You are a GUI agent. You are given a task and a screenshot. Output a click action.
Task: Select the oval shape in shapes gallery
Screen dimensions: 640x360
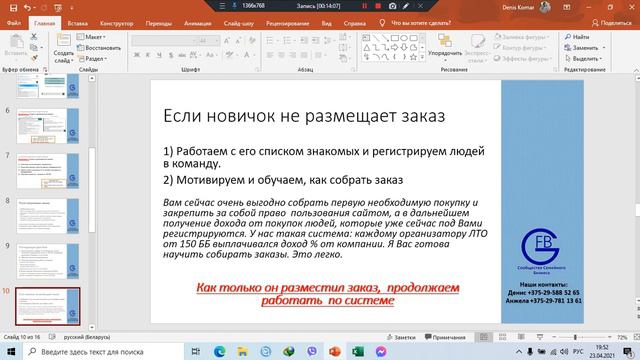point(404,38)
